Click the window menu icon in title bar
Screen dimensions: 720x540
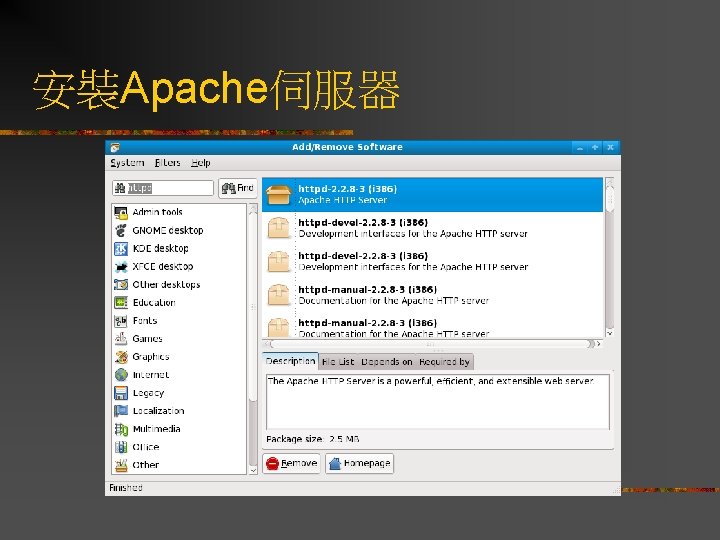115,147
